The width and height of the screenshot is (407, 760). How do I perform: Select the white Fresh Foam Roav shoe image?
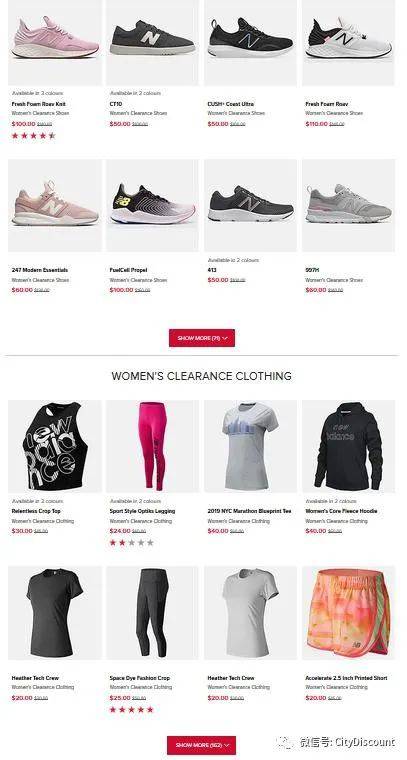[349, 43]
